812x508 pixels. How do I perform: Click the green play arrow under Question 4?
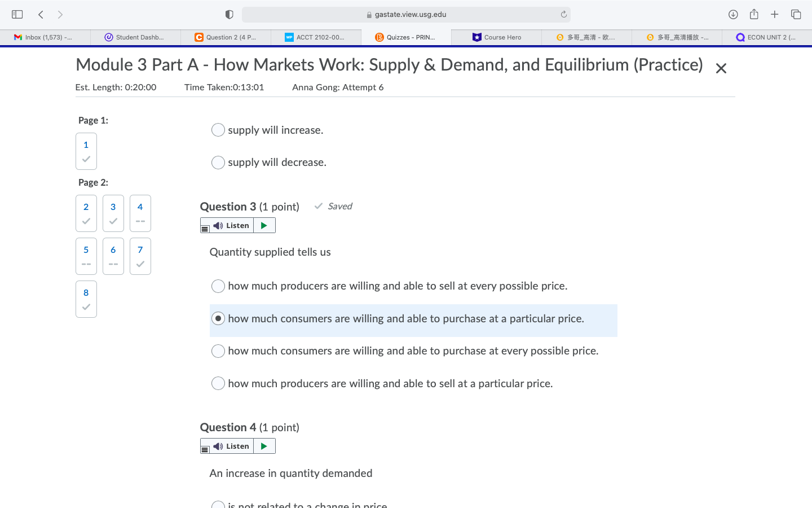coord(263,446)
